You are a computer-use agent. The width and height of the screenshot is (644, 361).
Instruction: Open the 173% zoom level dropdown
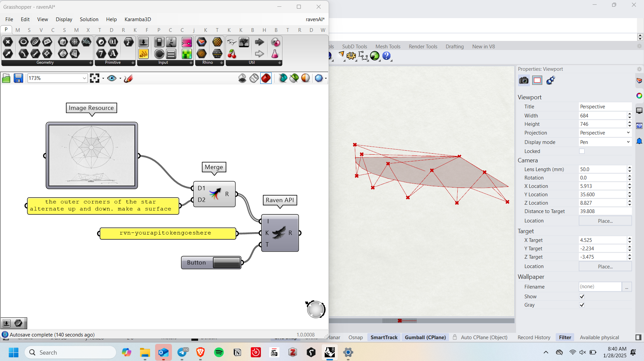(84, 78)
